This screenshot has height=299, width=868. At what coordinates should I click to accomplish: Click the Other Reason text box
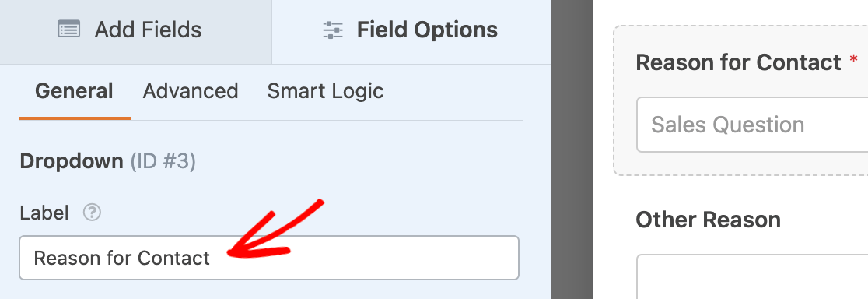[x=752, y=276]
